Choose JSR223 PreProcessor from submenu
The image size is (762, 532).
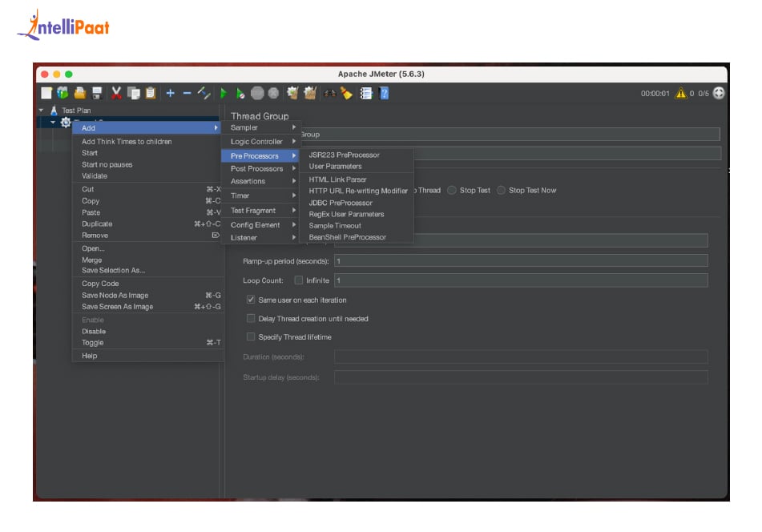tap(357, 155)
